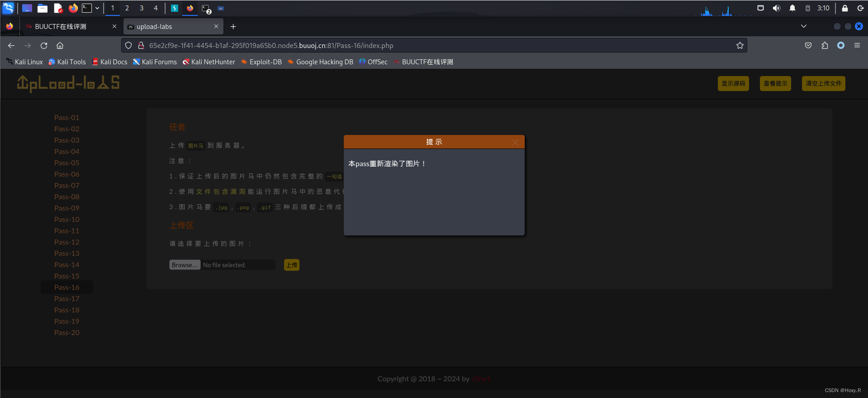This screenshot has width=868, height=398.
Task: Click the lock screen icon
Action: pos(844,8)
